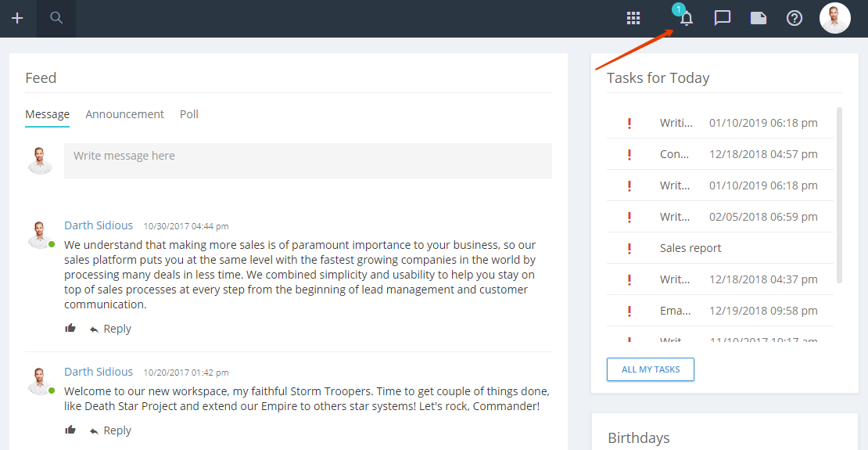Reply to the Welcome to workspace message
The image size is (868, 450).
click(110, 430)
